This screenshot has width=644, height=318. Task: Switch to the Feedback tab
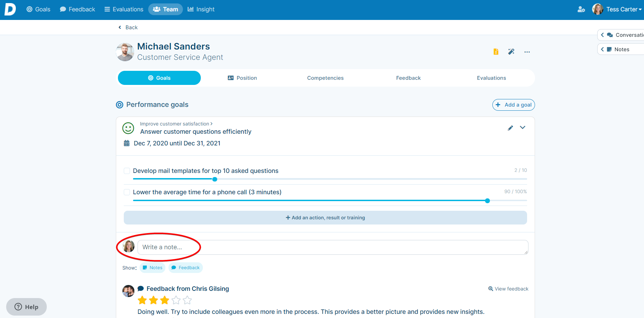pyautogui.click(x=408, y=78)
